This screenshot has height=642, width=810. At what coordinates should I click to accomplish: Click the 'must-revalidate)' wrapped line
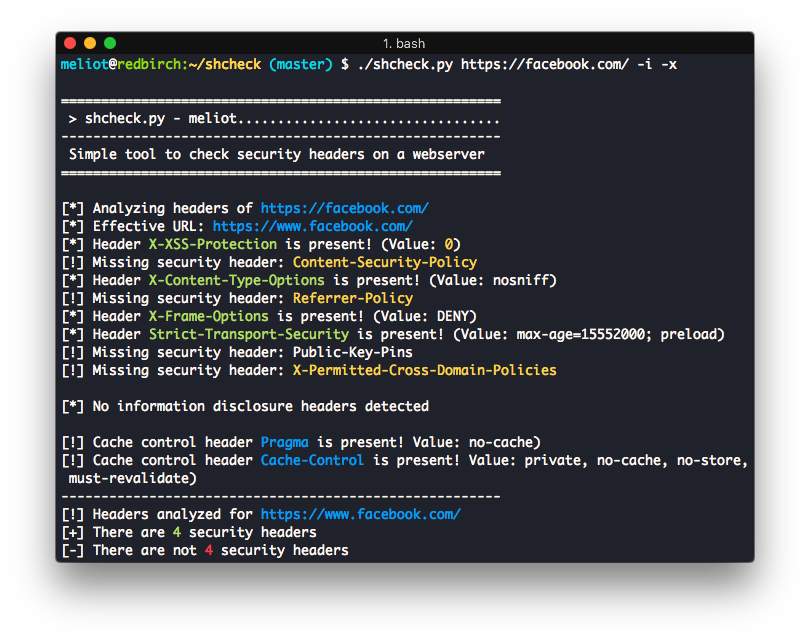(133, 479)
